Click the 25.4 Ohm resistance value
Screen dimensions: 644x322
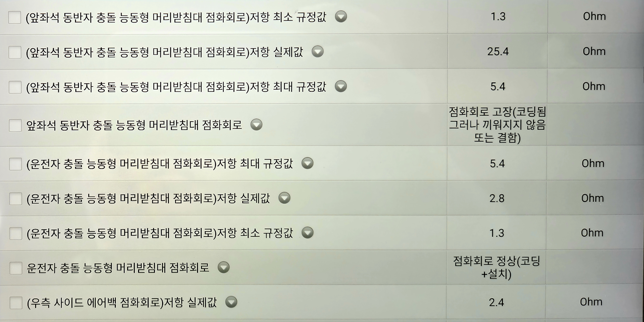tap(498, 51)
